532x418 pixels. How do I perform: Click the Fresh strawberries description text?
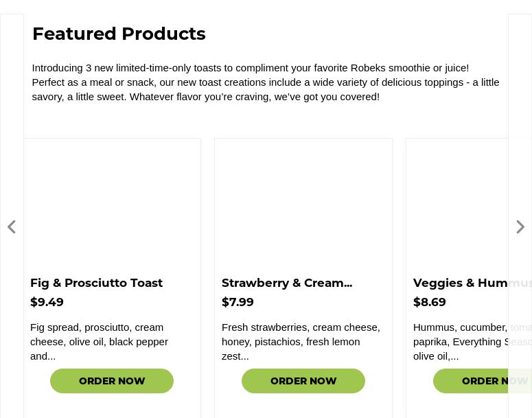(x=301, y=341)
